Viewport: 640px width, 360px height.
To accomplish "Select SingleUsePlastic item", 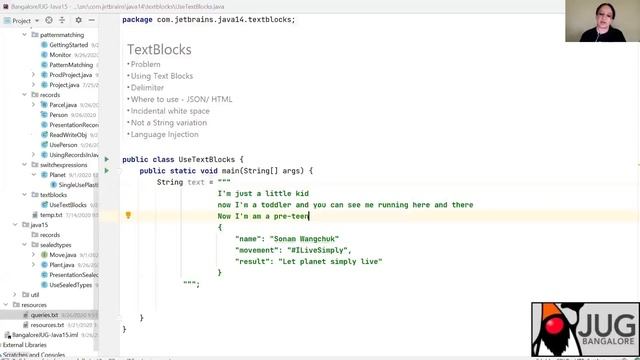I will 78,185.
